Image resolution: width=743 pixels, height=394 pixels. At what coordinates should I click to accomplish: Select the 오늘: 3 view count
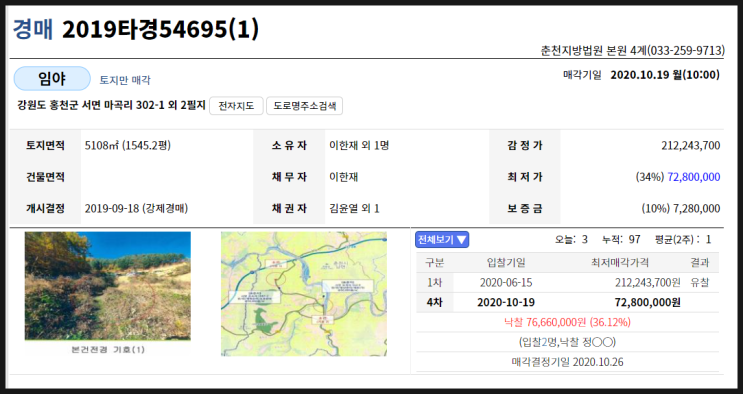coord(571,239)
